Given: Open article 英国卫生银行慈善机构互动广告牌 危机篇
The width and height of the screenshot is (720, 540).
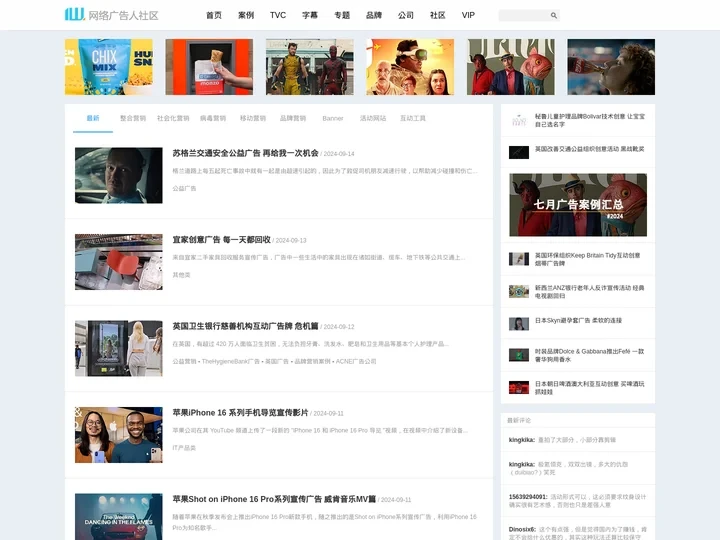Looking at the screenshot, I should [x=245, y=326].
